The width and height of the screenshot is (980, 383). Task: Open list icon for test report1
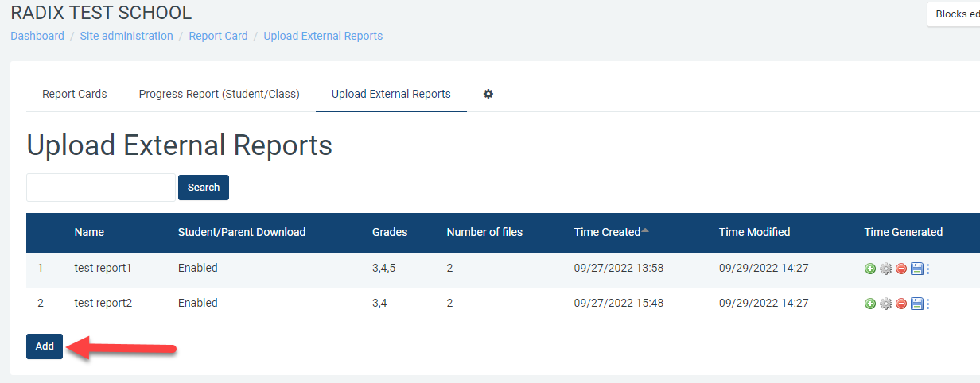pyautogui.click(x=932, y=269)
